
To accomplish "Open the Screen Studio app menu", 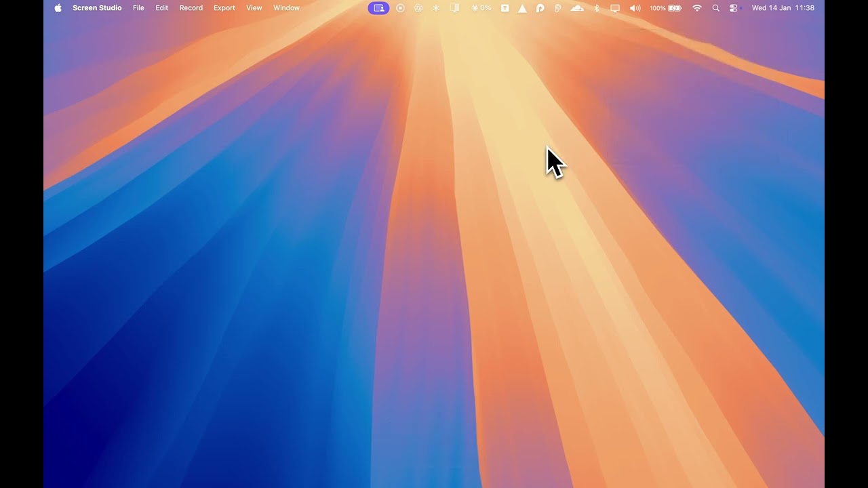I will 97,8.
